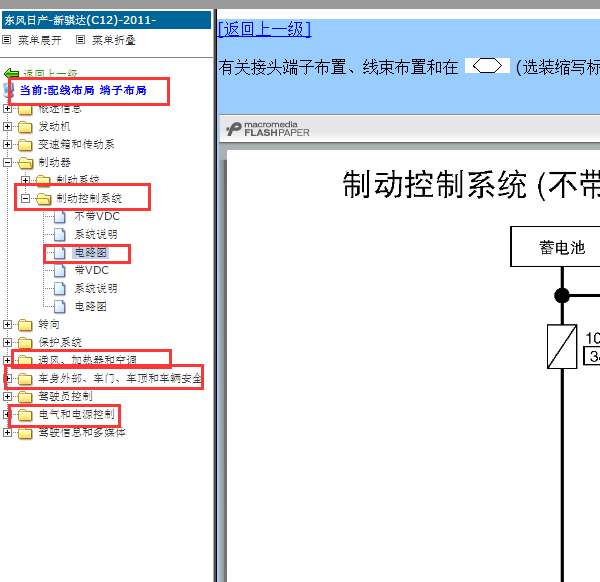Open the highlighted 电路图 item
This screenshot has height=582, width=600.
[x=91, y=252]
